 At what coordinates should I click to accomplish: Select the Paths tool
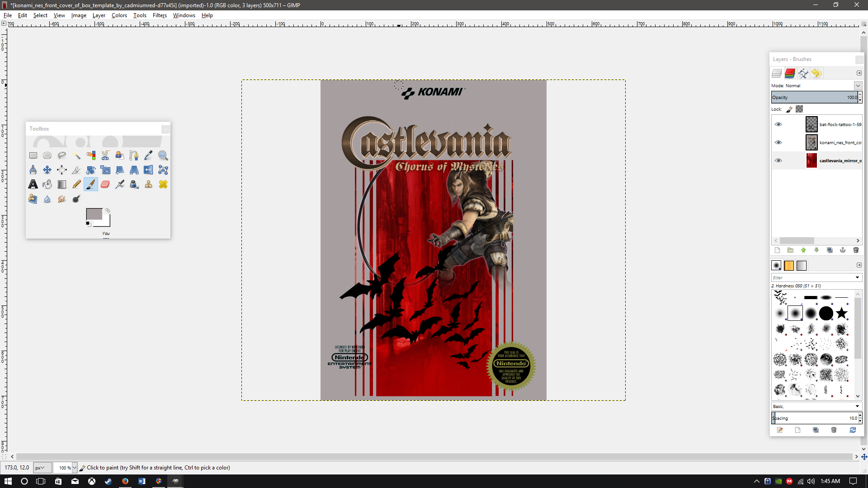pos(134,155)
